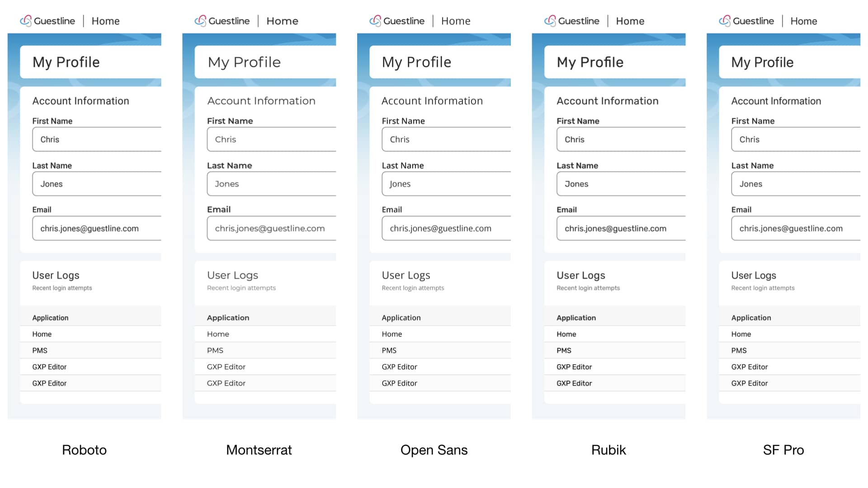The width and height of the screenshot is (868, 488).
Task: Focus the Last Name field in Rubik mockup
Action: pos(621,183)
